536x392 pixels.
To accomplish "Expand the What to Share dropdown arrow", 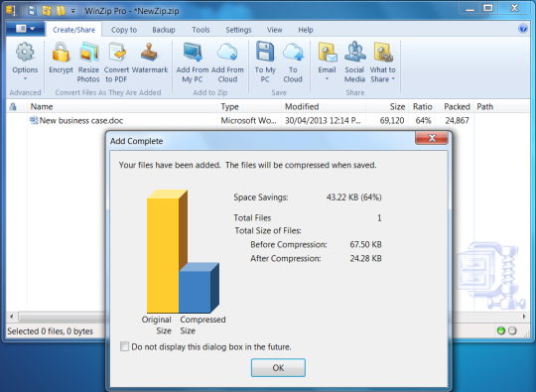I will pyautogui.click(x=393, y=79).
